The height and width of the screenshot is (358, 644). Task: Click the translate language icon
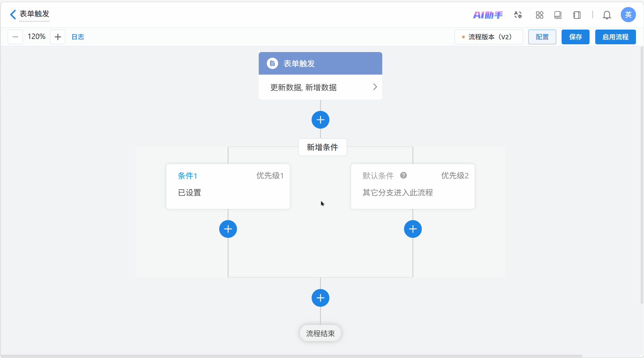point(518,15)
